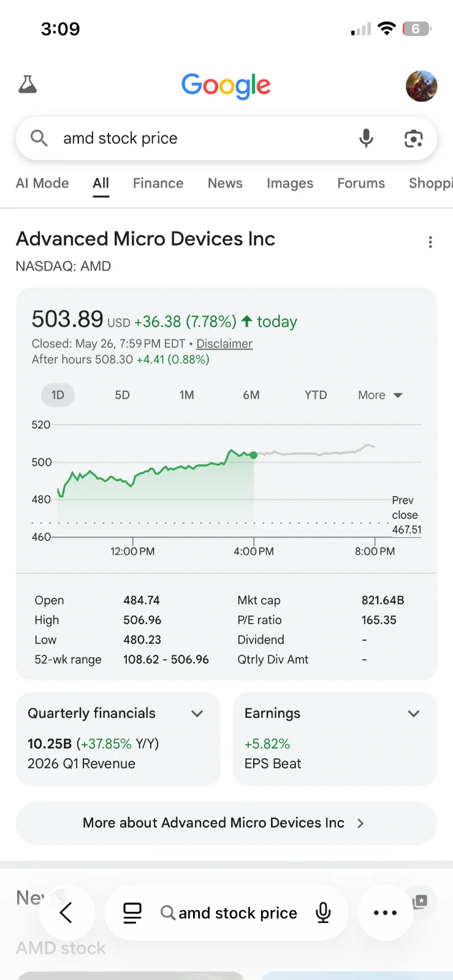
Task: Switch to the News tab
Action: 225,183
